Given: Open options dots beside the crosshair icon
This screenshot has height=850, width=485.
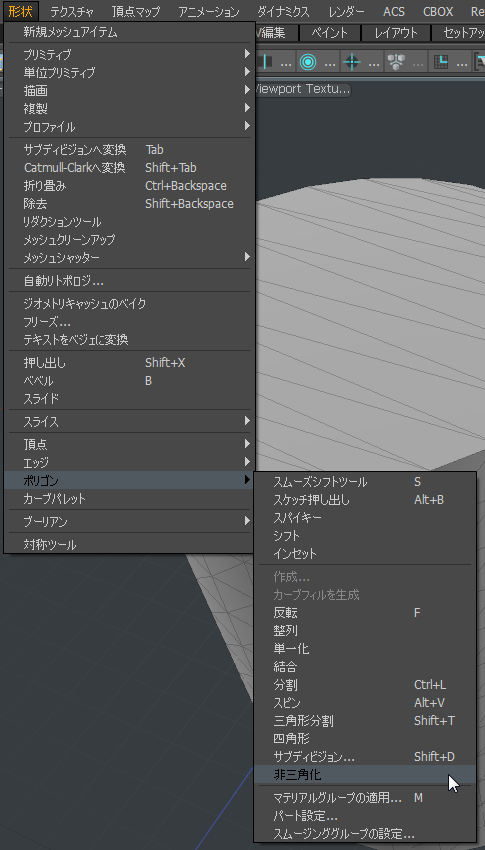Looking at the screenshot, I should (x=374, y=64).
